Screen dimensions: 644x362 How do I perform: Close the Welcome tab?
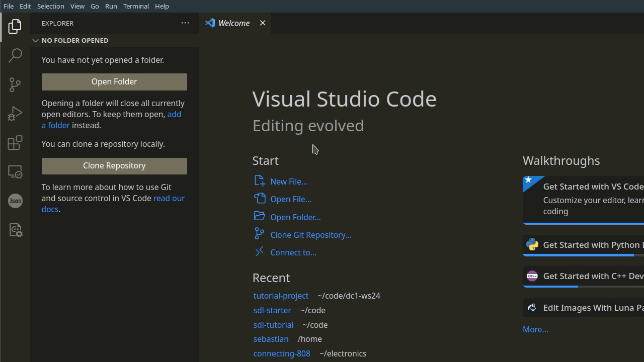(263, 23)
